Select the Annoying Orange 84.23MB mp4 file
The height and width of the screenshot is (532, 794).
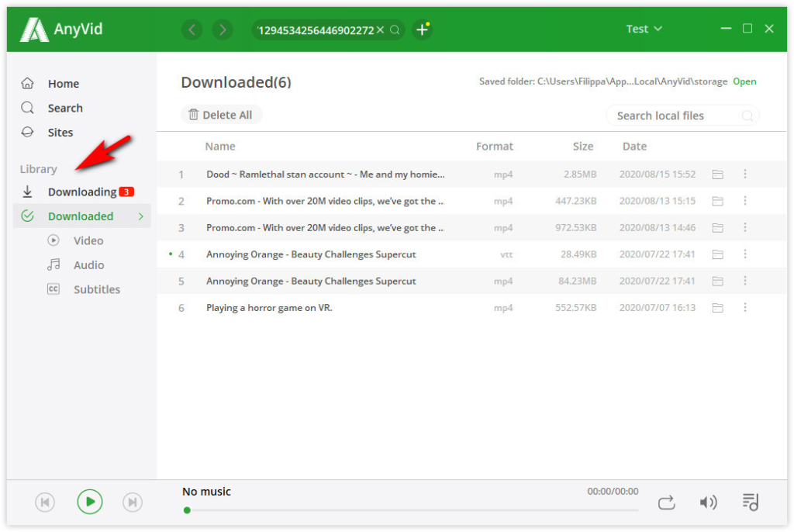coord(471,281)
